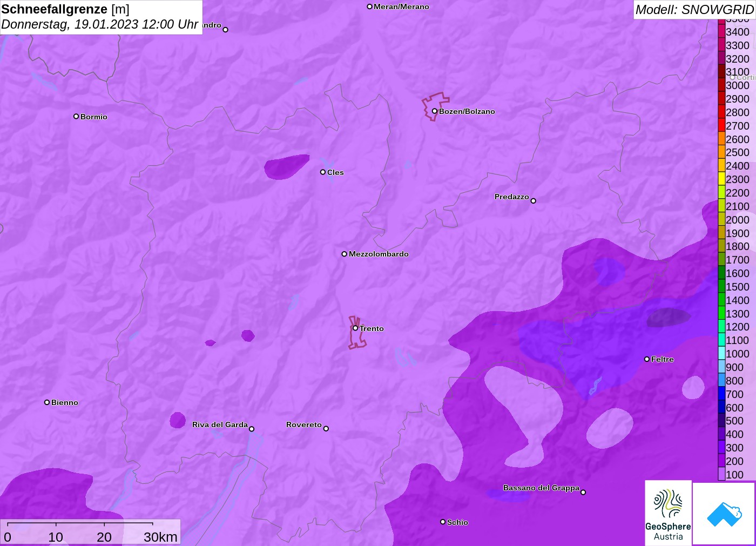Screen dimensions: 756x546
Task: Pick the 2500 m orange legend swatch
Action: (x=721, y=152)
